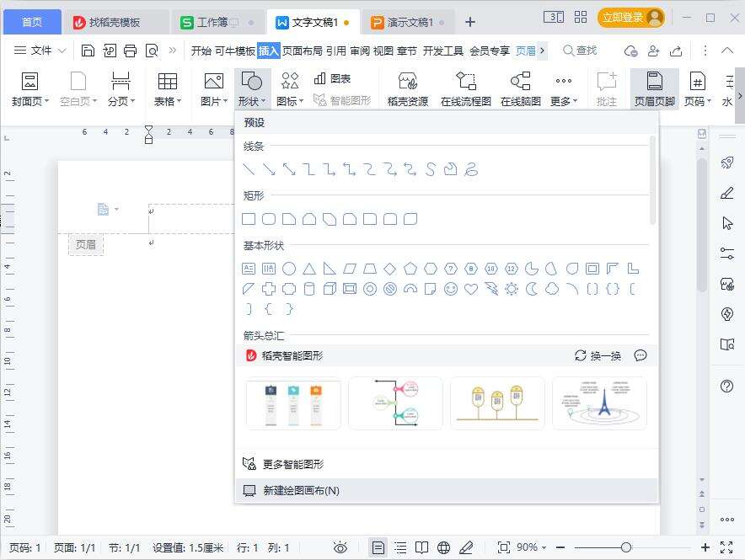Select the triangle shape
This screenshot has height=560, width=745.
pyautogui.click(x=309, y=269)
